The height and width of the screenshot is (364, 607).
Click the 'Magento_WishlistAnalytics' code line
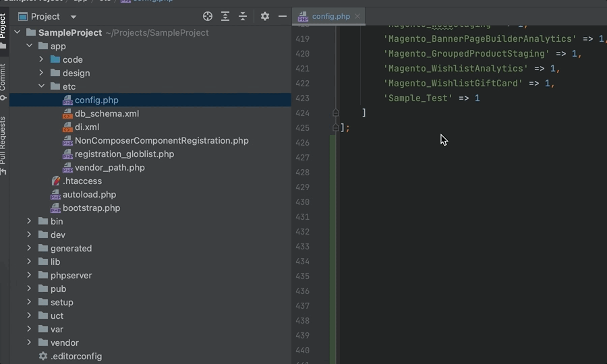pos(471,69)
